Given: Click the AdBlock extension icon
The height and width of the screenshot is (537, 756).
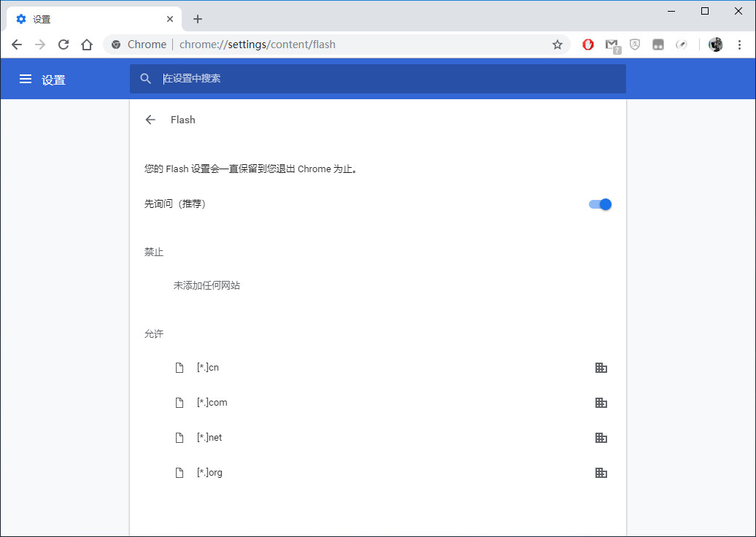Looking at the screenshot, I should [588, 45].
